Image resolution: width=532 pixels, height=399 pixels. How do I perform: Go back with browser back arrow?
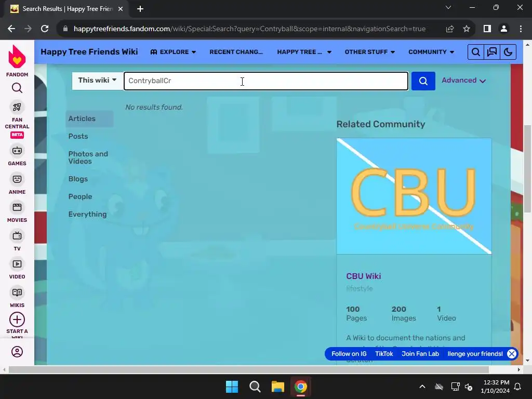11,29
